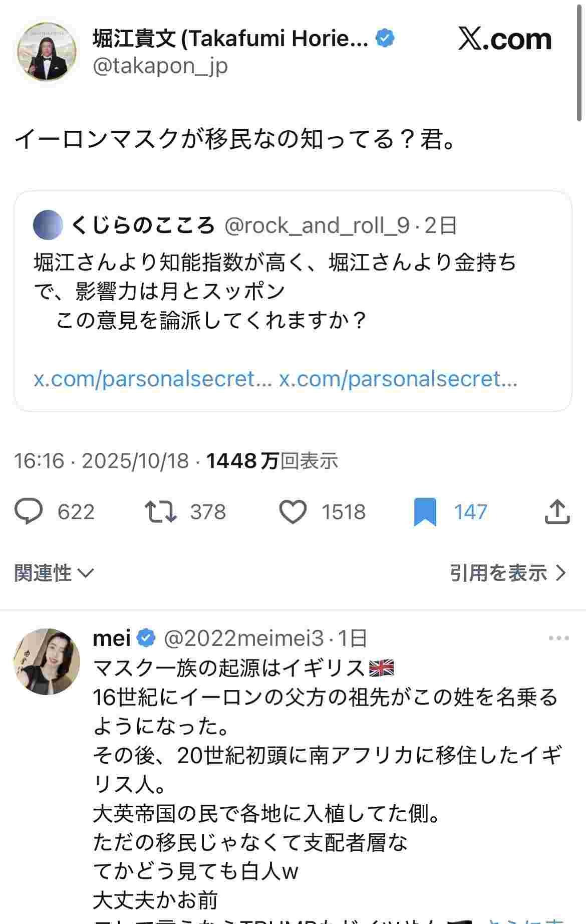
Task: Click the @2022meimei3 handle
Action: [x=244, y=638]
